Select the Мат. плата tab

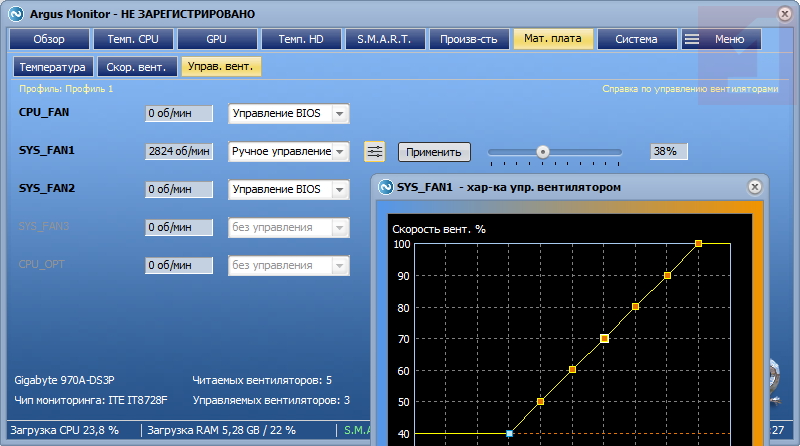click(x=553, y=39)
